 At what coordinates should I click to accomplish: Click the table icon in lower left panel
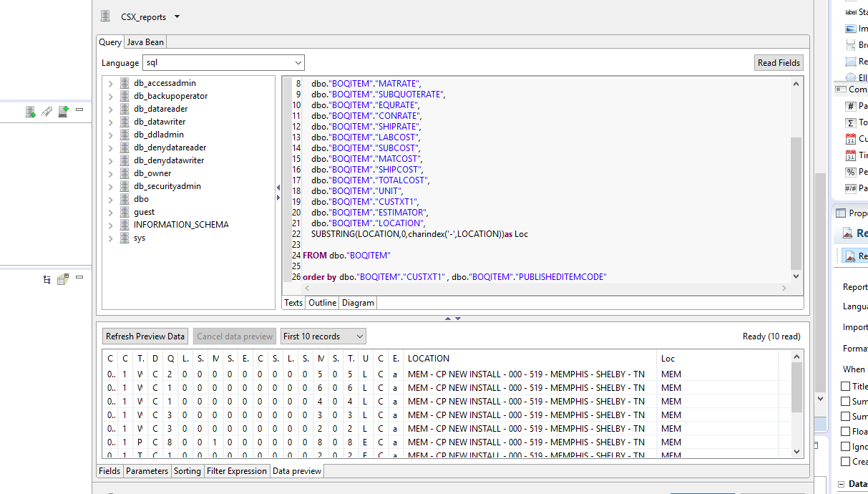[x=63, y=279]
